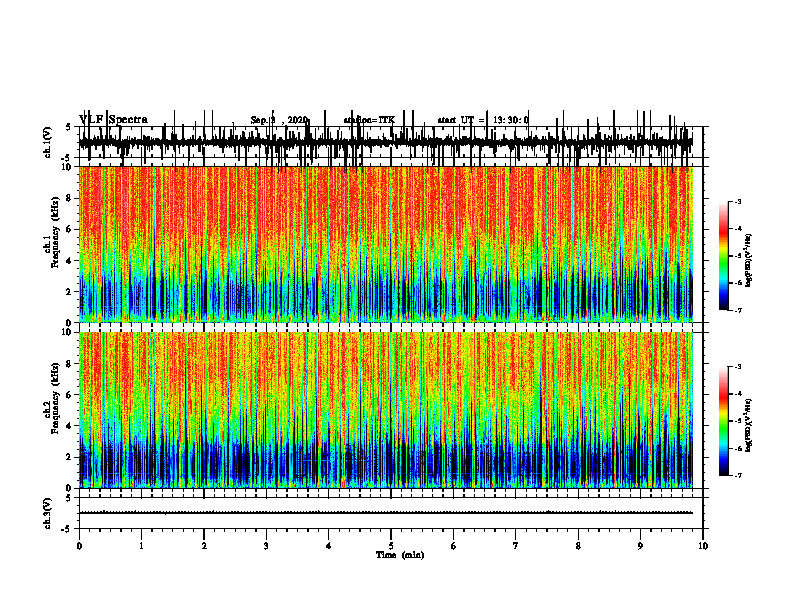
Task: Click the ch.1 colorbar gradient scale
Action: [724, 256]
